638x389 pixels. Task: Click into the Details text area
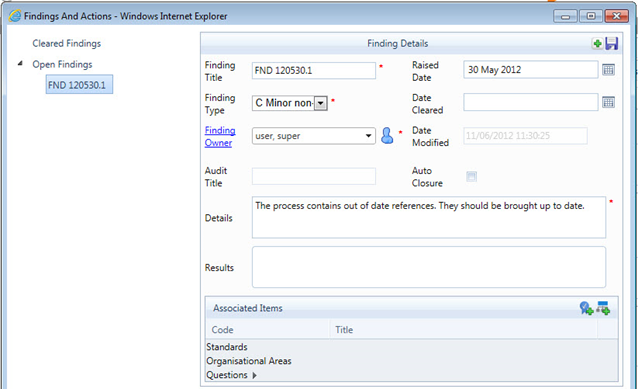click(x=429, y=218)
